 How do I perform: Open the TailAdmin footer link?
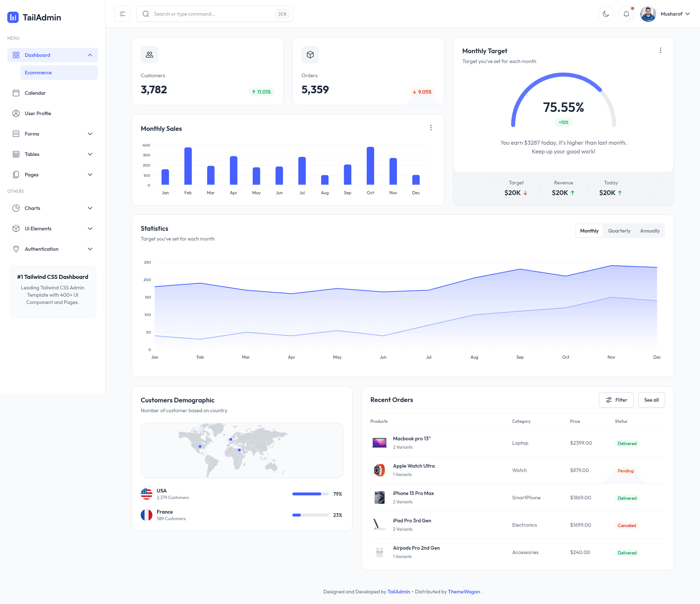coord(398,592)
